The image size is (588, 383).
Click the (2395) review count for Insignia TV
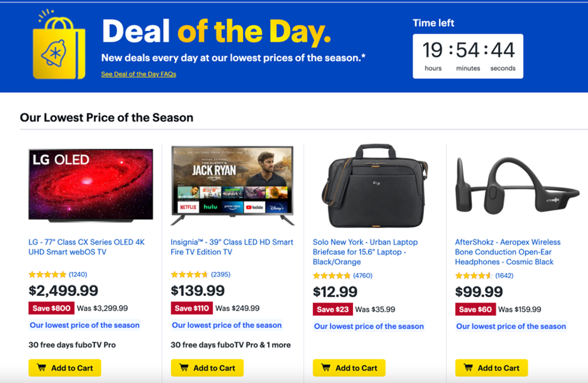point(221,274)
